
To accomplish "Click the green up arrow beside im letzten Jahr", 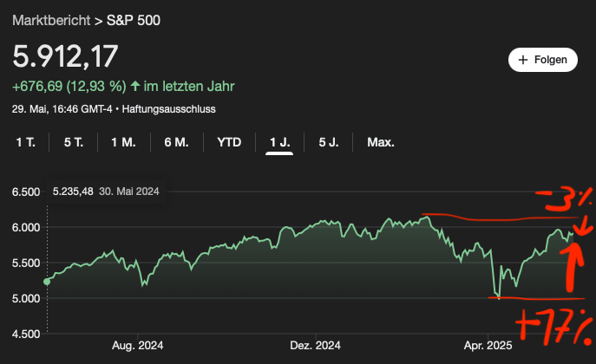I will 135,86.
